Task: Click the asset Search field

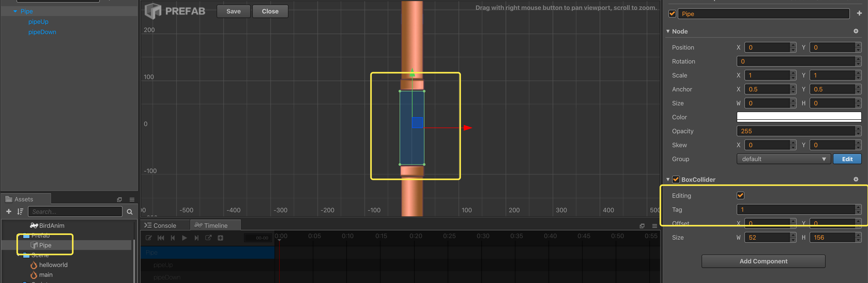Action: (x=75, y=211)
